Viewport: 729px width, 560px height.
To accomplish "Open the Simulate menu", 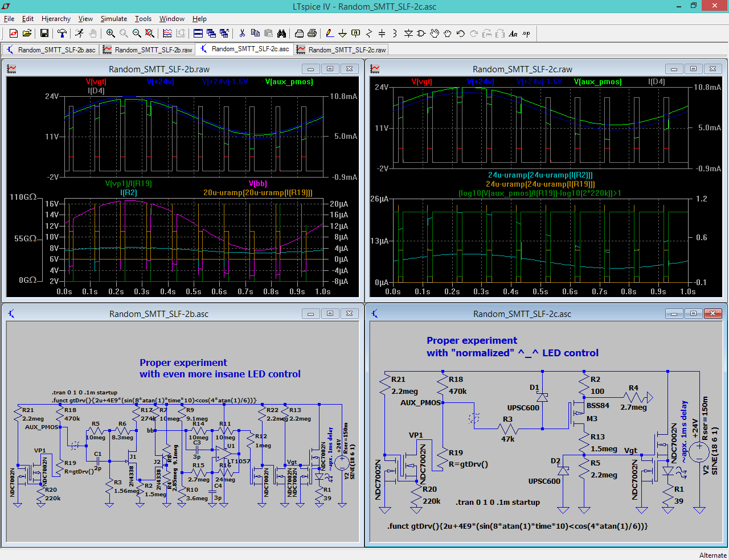I will click(114, 19).
